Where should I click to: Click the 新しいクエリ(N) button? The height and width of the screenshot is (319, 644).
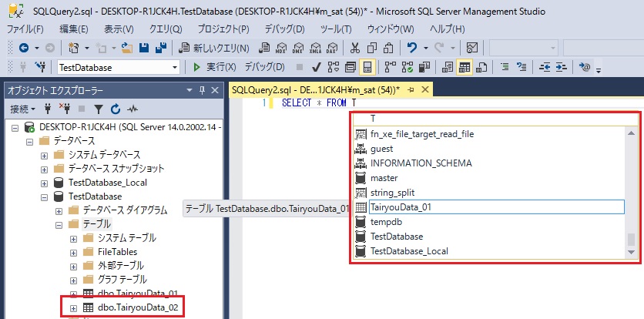(215, 48)
